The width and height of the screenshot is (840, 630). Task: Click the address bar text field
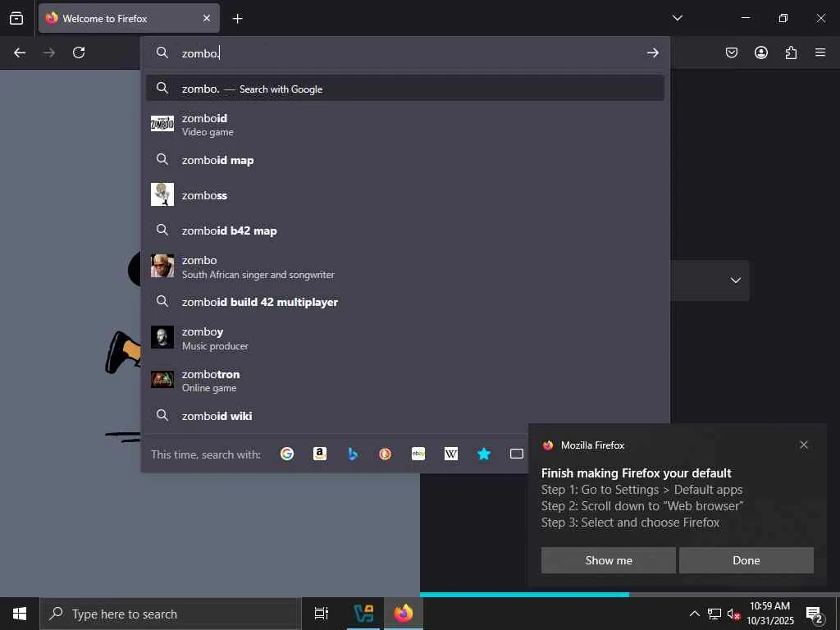[x=407, y=53]
